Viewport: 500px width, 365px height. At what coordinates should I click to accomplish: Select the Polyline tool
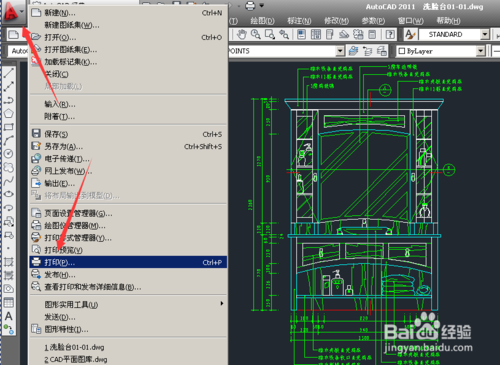[9, 100]
